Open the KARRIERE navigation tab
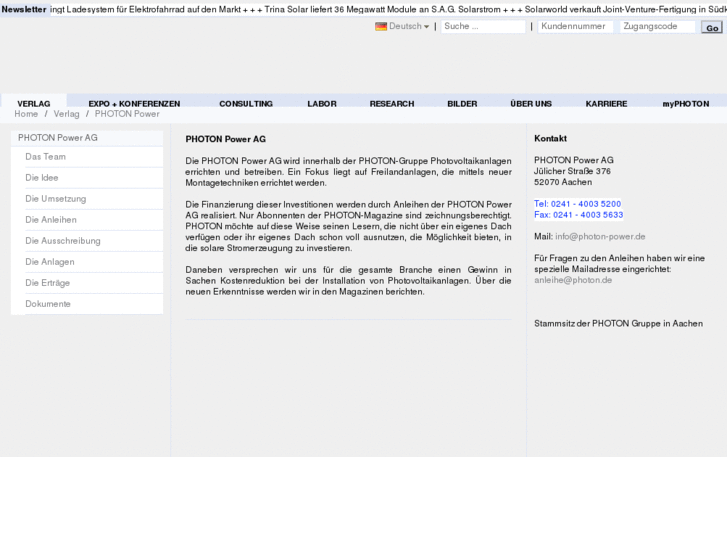727x545 pixels. click(606, 103)
